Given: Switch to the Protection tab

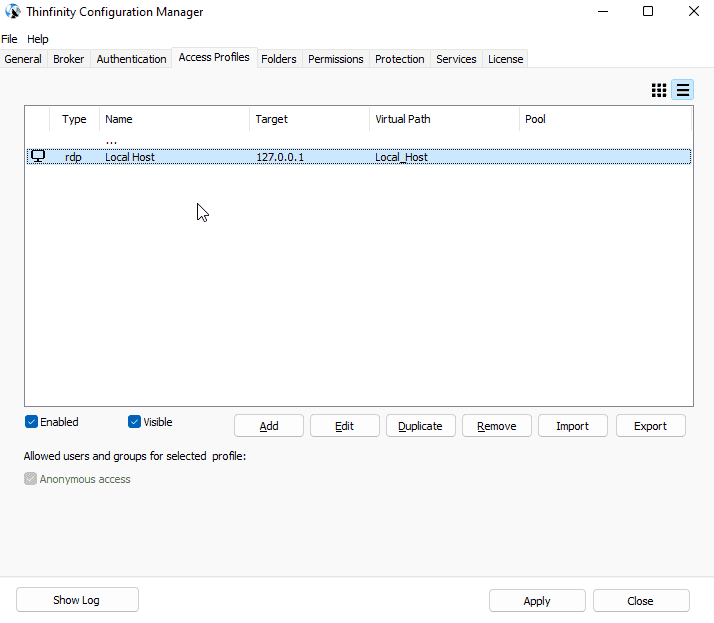Looking at the screenshot, I should [x=400, y=59].
